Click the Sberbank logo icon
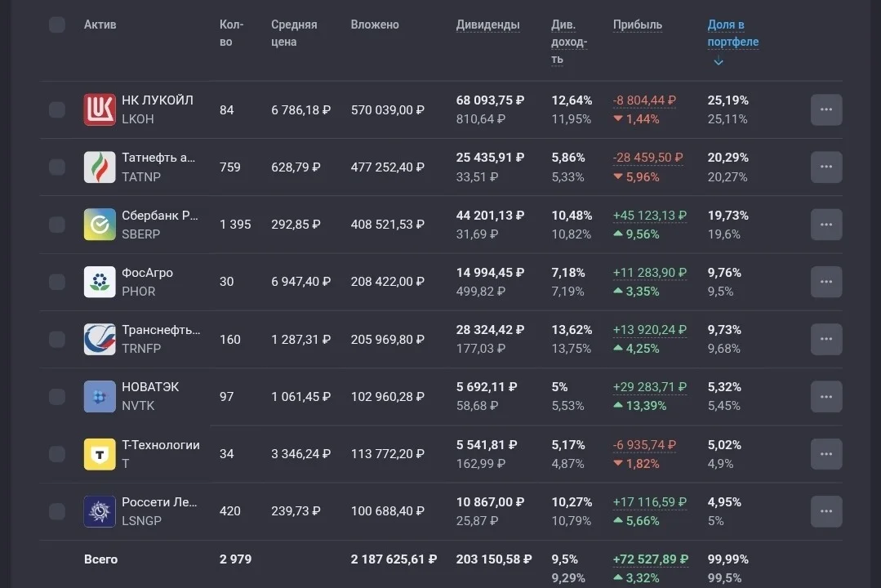The image size is (881, 588). point(100,225)
